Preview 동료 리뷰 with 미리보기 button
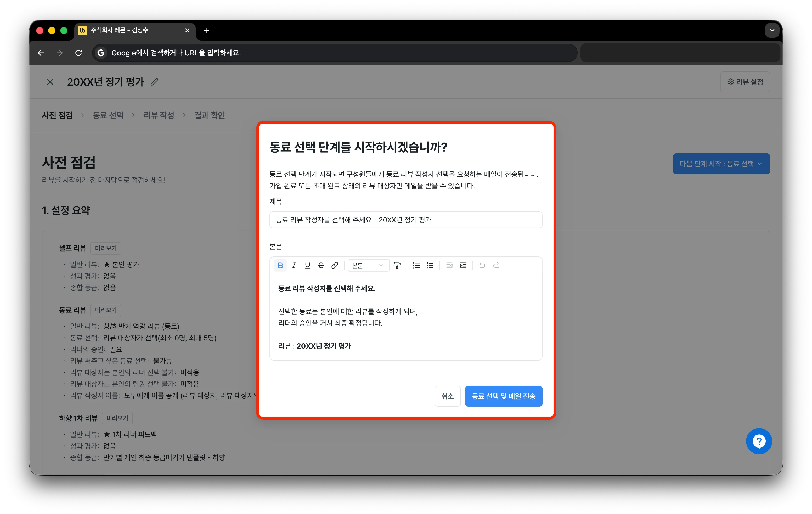The image size is (812, 514). 106,310
